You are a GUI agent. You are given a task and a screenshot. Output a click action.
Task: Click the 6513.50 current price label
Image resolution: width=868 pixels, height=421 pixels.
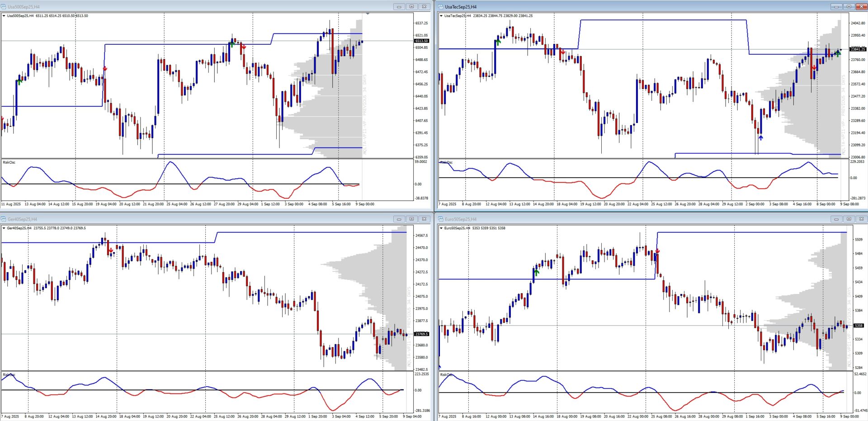pos(421,41)
